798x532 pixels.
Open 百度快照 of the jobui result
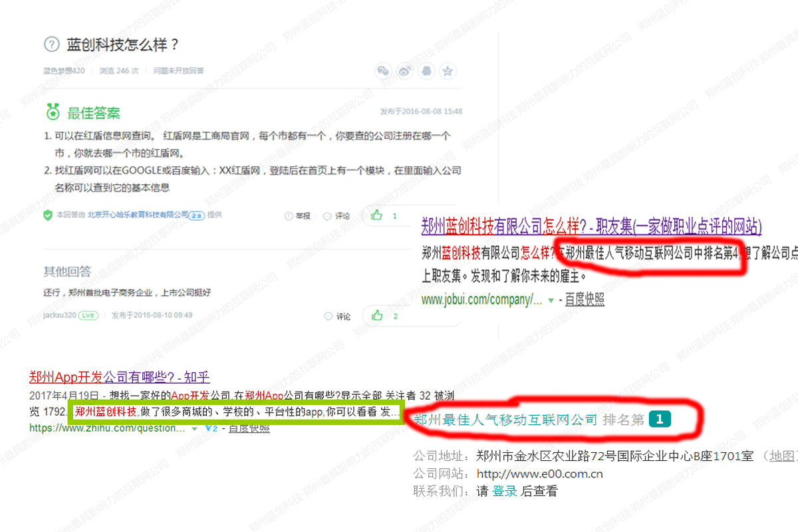point(585,300)
